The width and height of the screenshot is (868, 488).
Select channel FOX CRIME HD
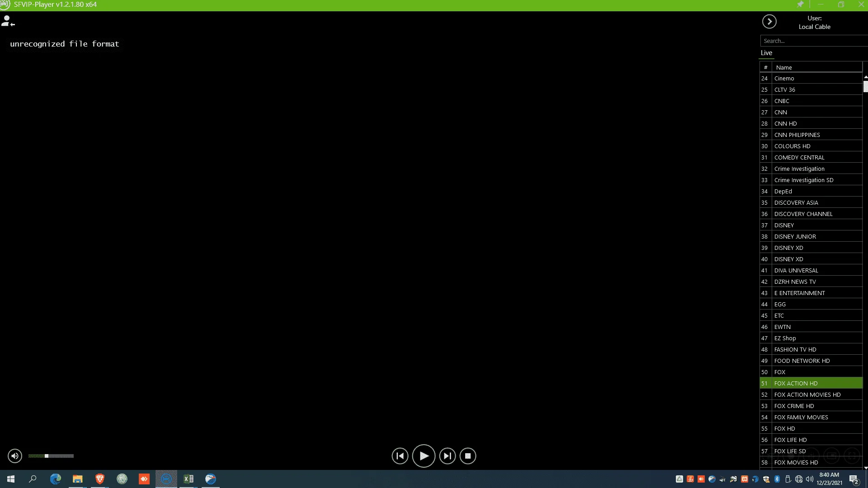click(811, 406)
